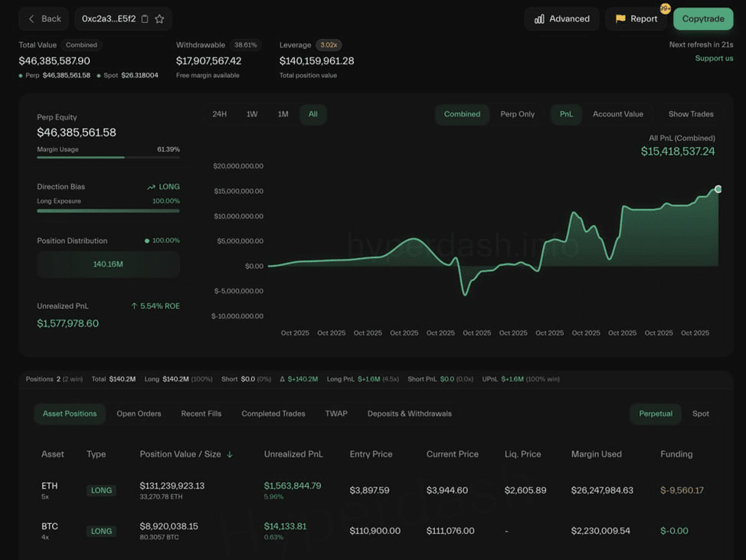The image size is (746, 560).
Task: Click the Unrealized PnL ROE up arrow
Action: pyautogui.click(x=134, y=306)
